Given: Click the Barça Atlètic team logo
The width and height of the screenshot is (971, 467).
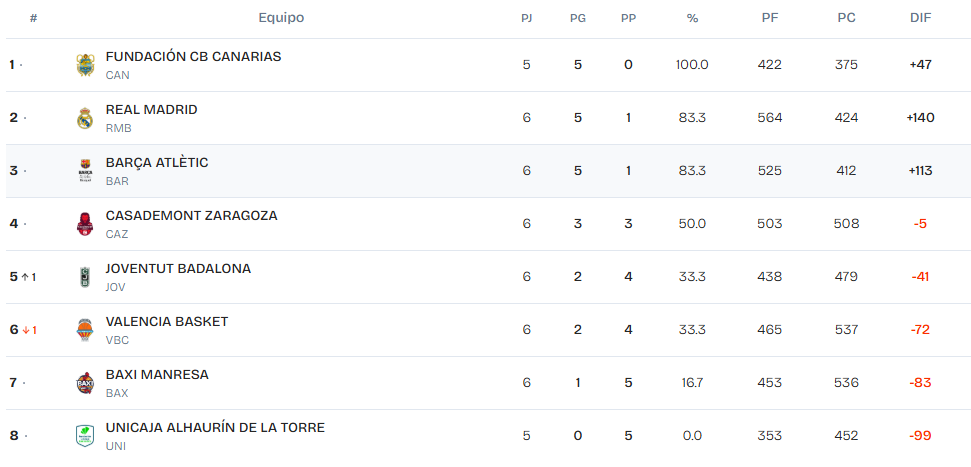Looking at the screenshot, I should tap(85, 171).
